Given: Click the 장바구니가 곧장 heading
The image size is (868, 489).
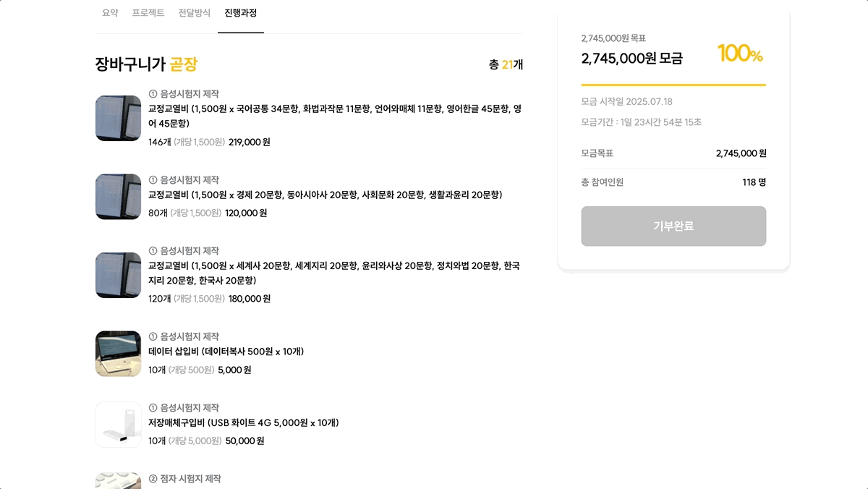Looking at the screenshot, I should [146, 64].
